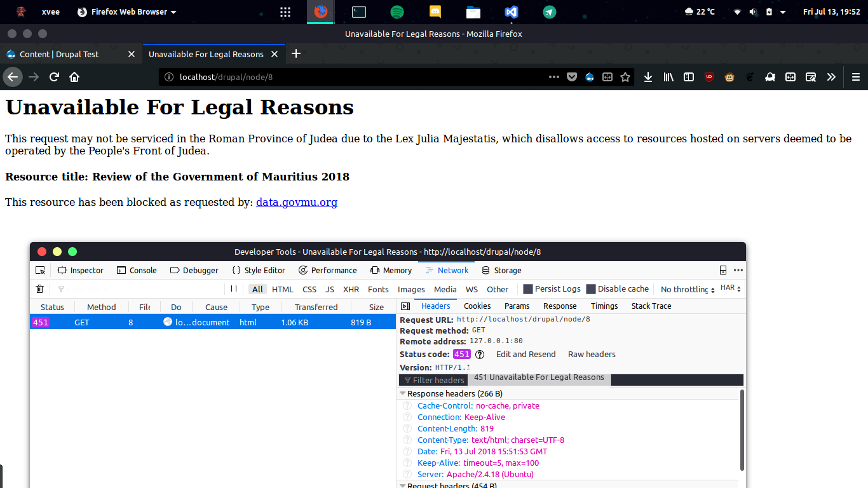This screenshot has height=488, width=868.
Task: Show site information icon in address bar
Action: click(169, 77)
